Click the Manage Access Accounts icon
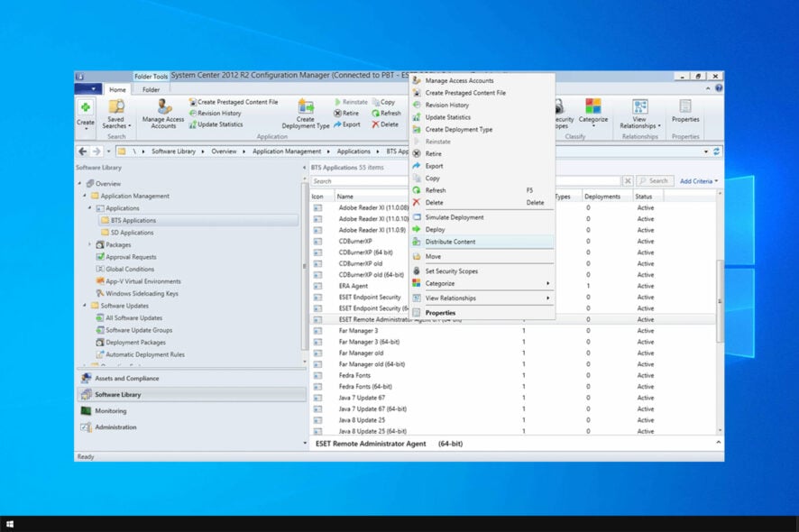 (x=162, y=108)
